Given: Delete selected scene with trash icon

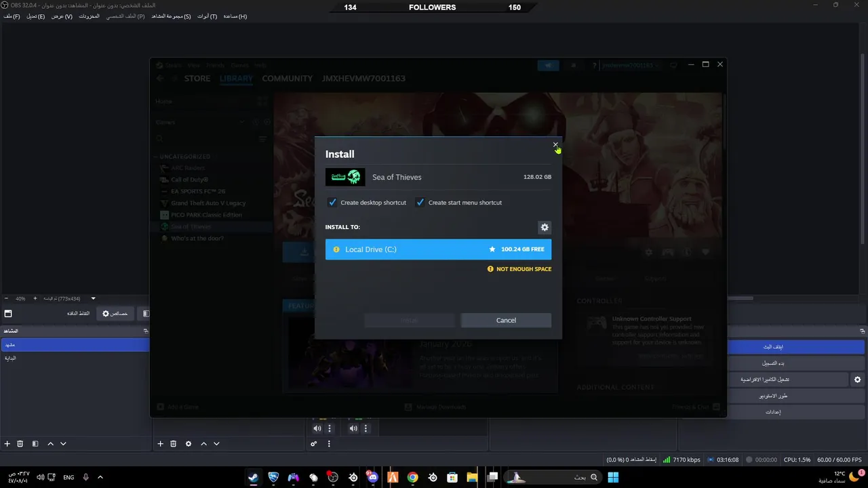Looking at the screenshot, I should (20, 444).
